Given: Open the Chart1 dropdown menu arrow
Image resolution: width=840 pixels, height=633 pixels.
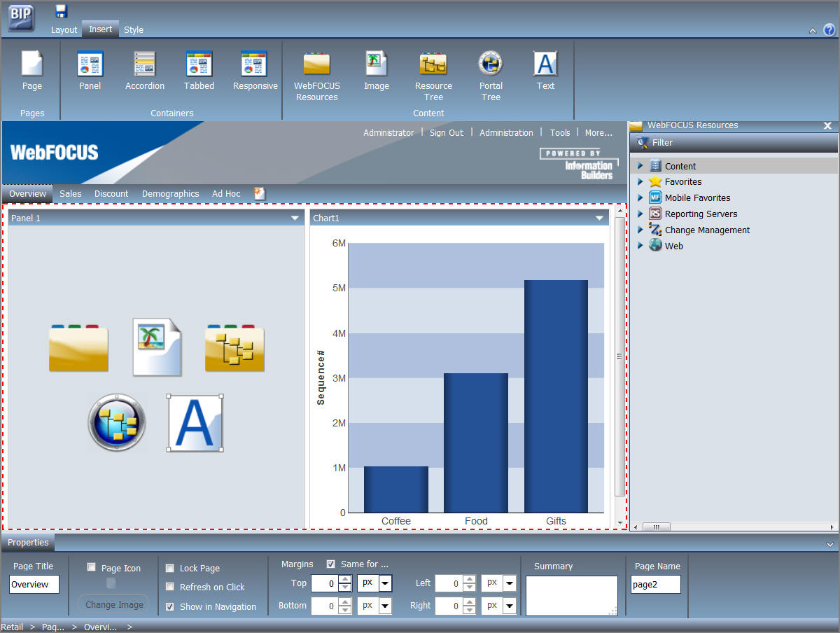Looking at the screenshot, I should click(599, 218).
